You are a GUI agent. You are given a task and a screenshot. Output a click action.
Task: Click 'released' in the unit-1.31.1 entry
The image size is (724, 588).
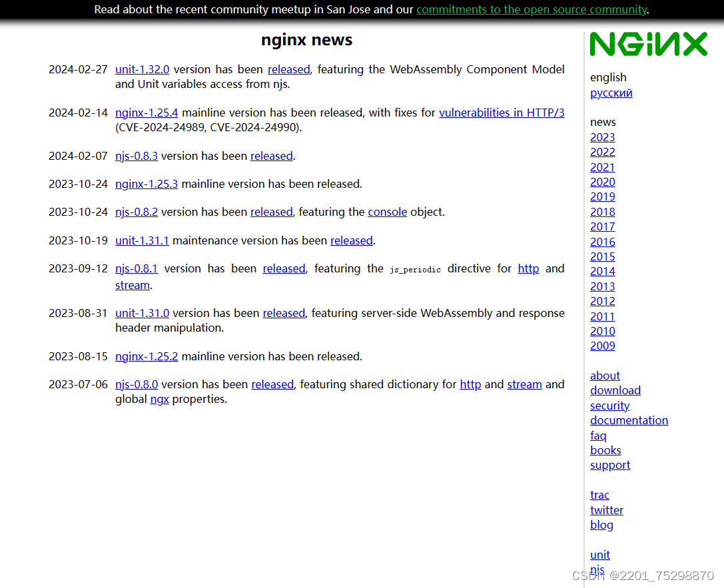click(352, 240)
